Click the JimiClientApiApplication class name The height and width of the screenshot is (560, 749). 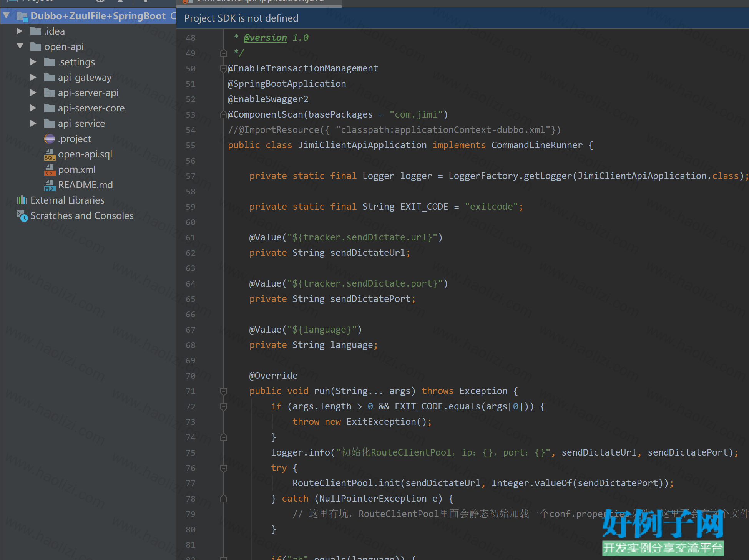(x=362, y=145)
